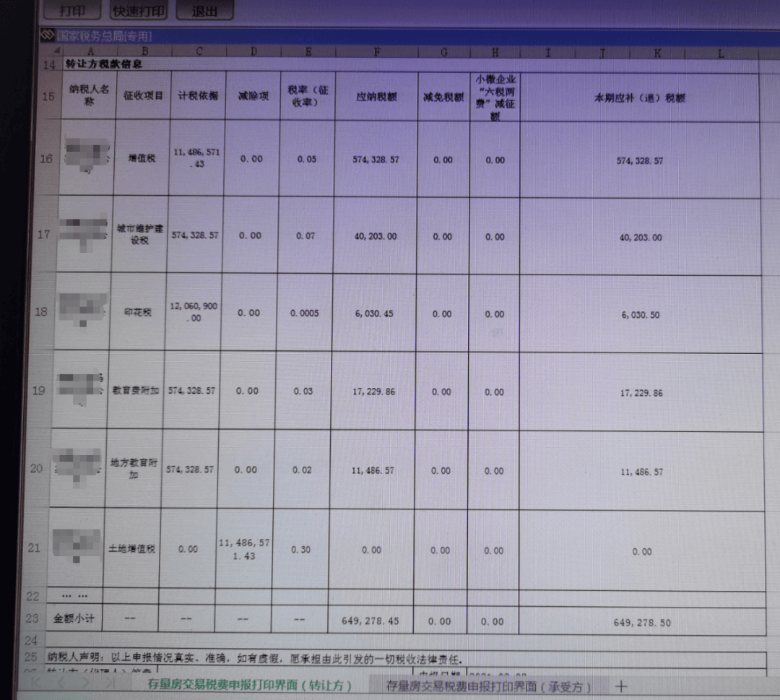Click the 打印 button
The width and height of the screenshot is (780, 700).
coord(72,11)
